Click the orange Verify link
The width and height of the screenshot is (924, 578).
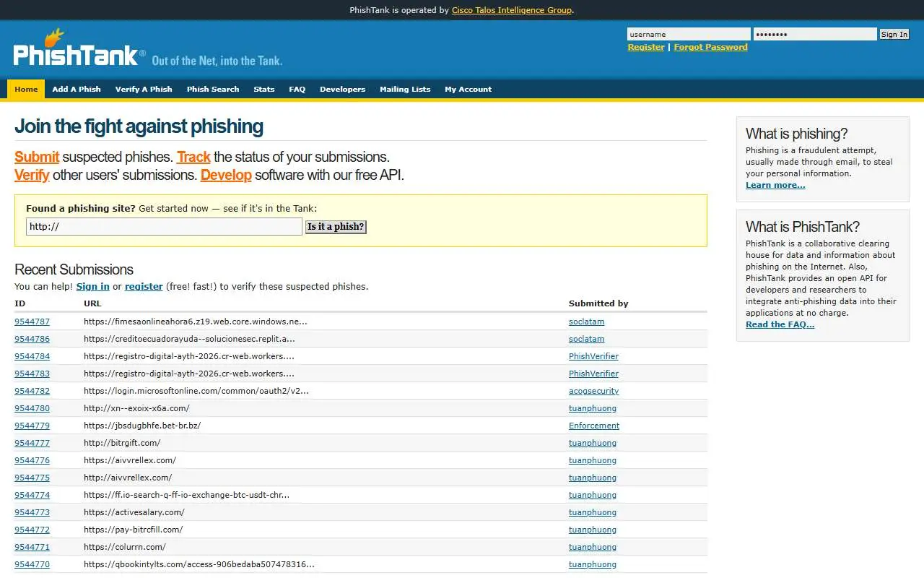[32, 175]
